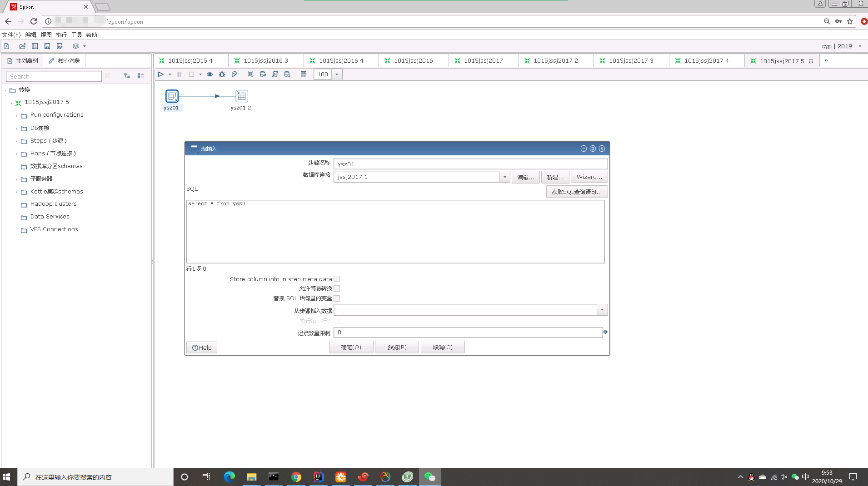The height and width of the screenshot is (486, 868).
Task: Open the 视图 menu
Action: [x=46, y=35]
